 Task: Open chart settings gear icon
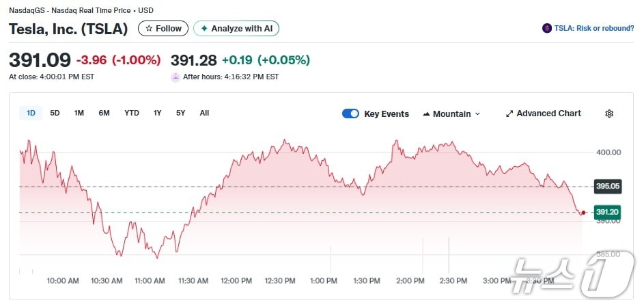coord(609,114)
